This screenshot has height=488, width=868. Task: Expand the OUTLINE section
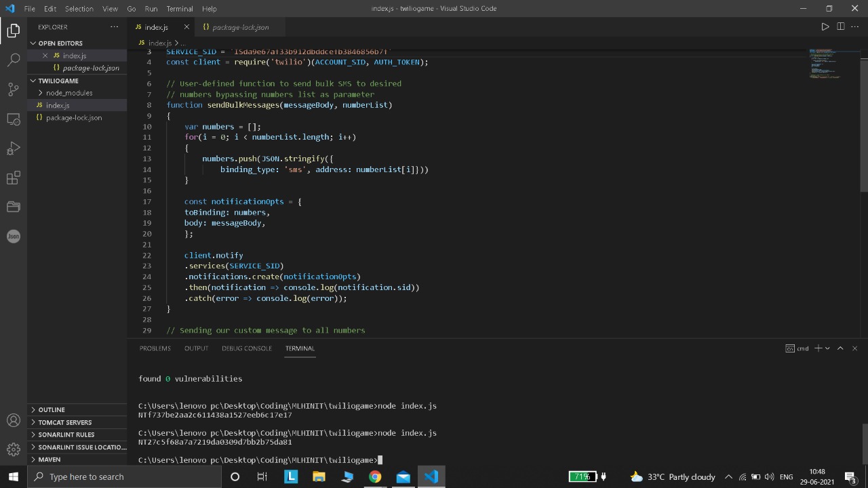coord(52,410)
